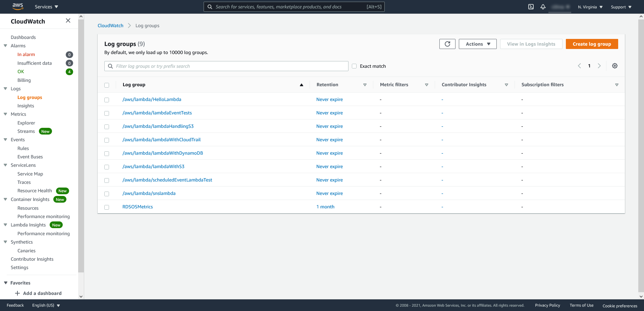Go to previous page of log groups
The height and width of the screenshot is (311, 644).
tap(579, 66)
